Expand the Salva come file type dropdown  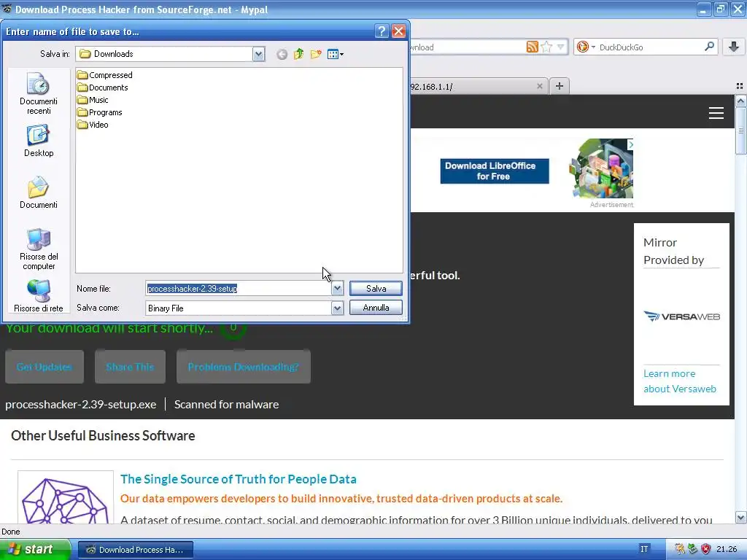[337, 308]
